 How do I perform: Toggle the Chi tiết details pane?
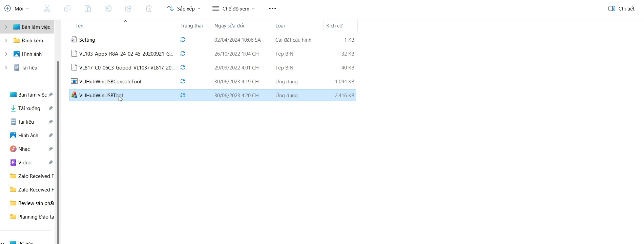[x=622, y=8]
